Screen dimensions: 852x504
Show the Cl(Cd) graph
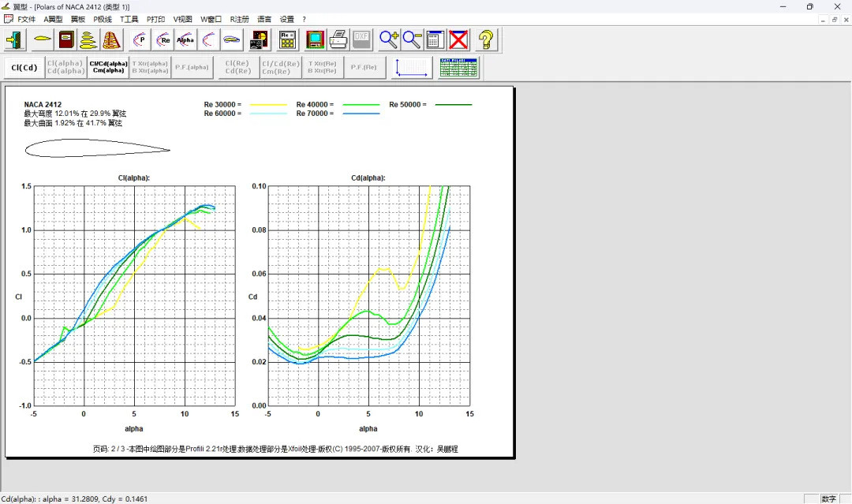coord(24,67)
